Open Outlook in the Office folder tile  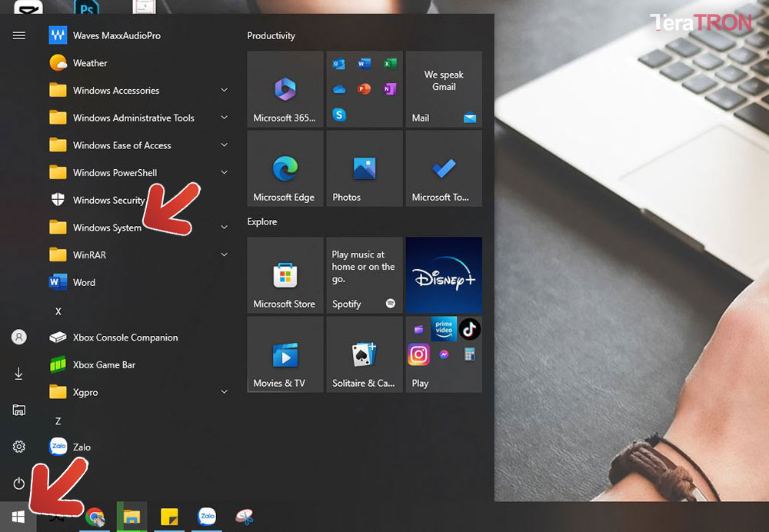[x=339, y=64]
